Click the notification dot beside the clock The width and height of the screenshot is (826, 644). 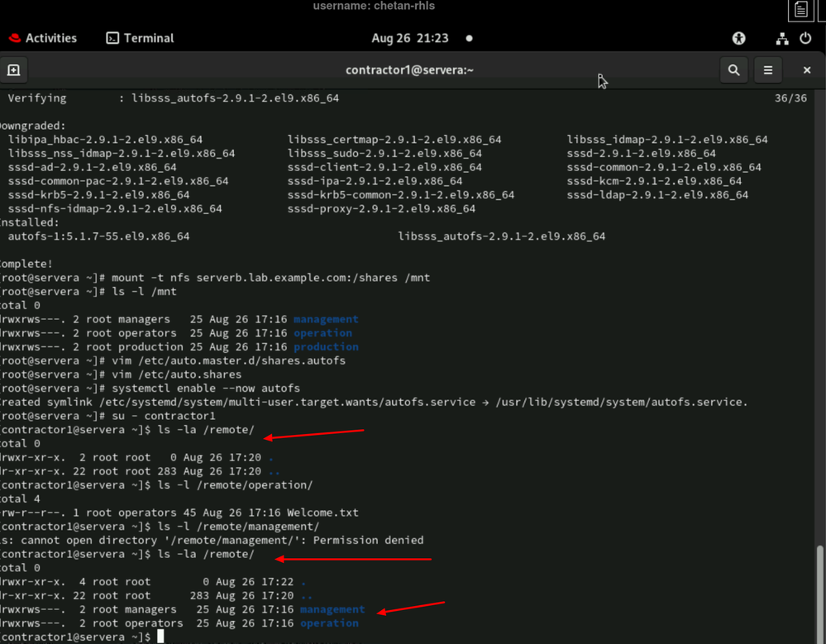470,38
